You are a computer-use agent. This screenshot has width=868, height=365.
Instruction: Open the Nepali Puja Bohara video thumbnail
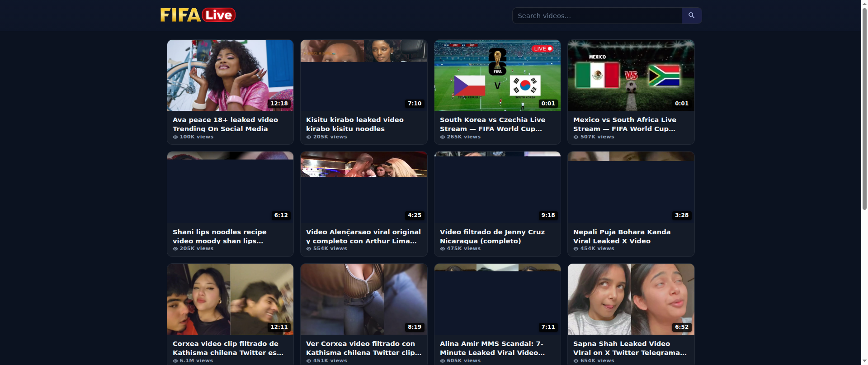631,187
